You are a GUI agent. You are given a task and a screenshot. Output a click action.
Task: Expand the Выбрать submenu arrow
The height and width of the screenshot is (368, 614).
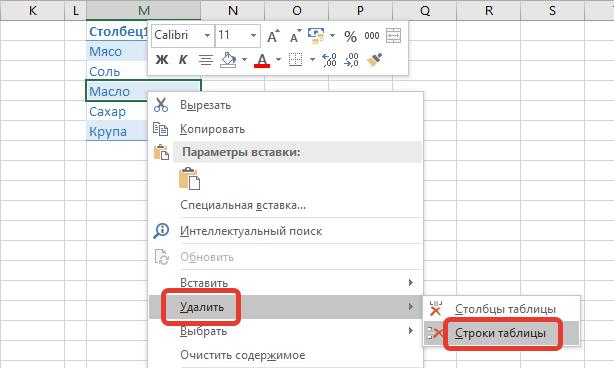tap(410, 330)
